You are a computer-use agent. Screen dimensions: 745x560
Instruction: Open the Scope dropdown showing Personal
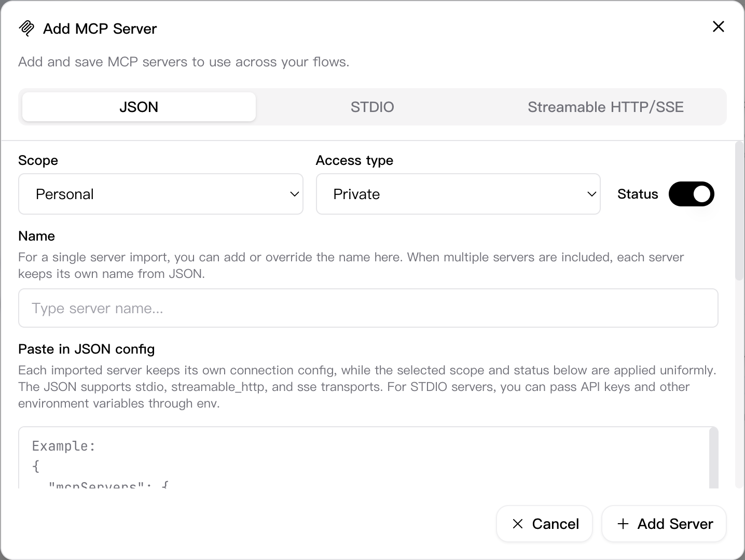click(161, 194)
